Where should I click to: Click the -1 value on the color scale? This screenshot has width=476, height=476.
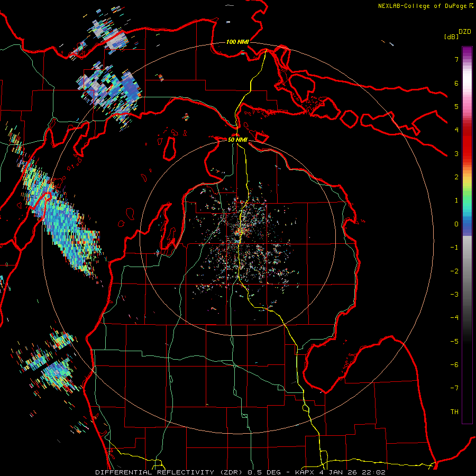(454, 248)
